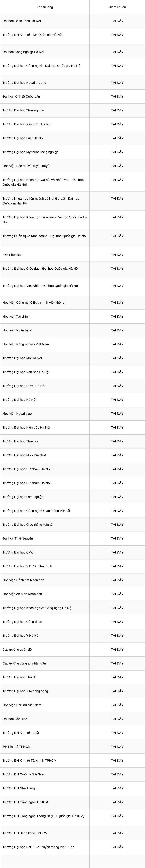This screenshot has width=145, height=868.
Task: Select the Học viện Nông nghiệp Việt Nam cell
Action: pyautogui.click(x=45, y=344)
